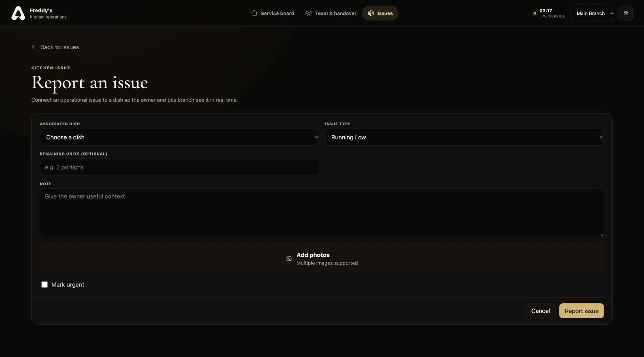Viewport: 644px width, 357px height.
Task: Click the Report issue button
Action: (581, 311)
